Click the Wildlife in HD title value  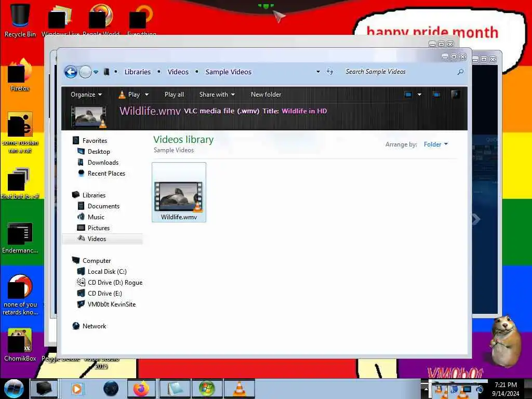(x=304, y=111)
